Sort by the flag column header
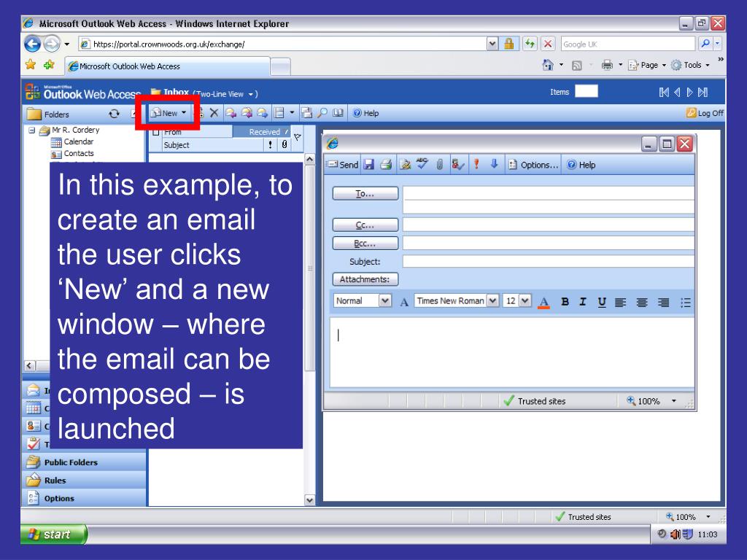The image size is (747, 560). coord(298,137)
